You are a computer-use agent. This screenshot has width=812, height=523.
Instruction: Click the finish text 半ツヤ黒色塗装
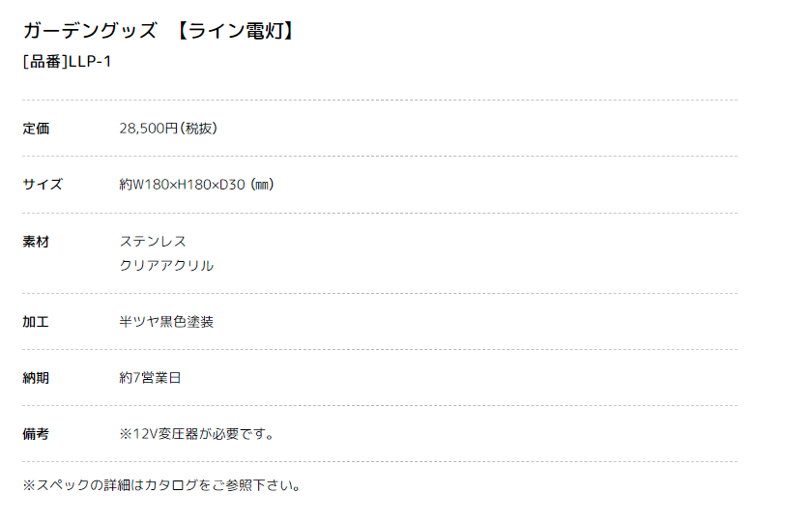[x=166, y=322]
